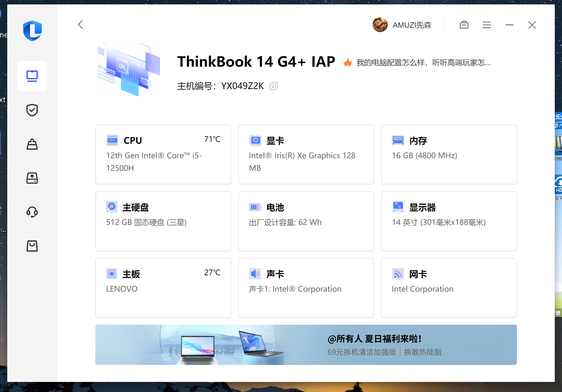The image size is (562, 392).
Task: Select the LENOVO motherboard text
Action: point(122,289)
